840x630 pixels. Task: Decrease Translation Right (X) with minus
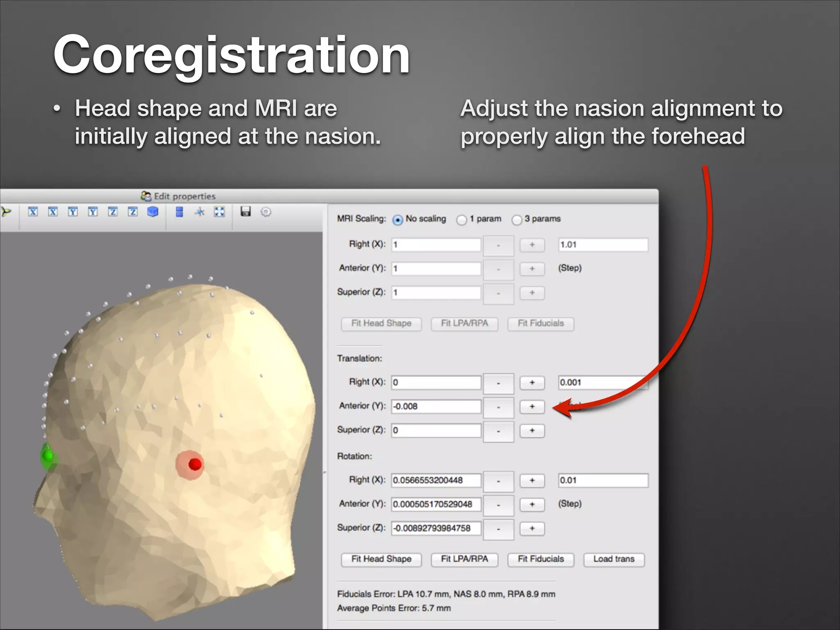(x=498, y=383)
